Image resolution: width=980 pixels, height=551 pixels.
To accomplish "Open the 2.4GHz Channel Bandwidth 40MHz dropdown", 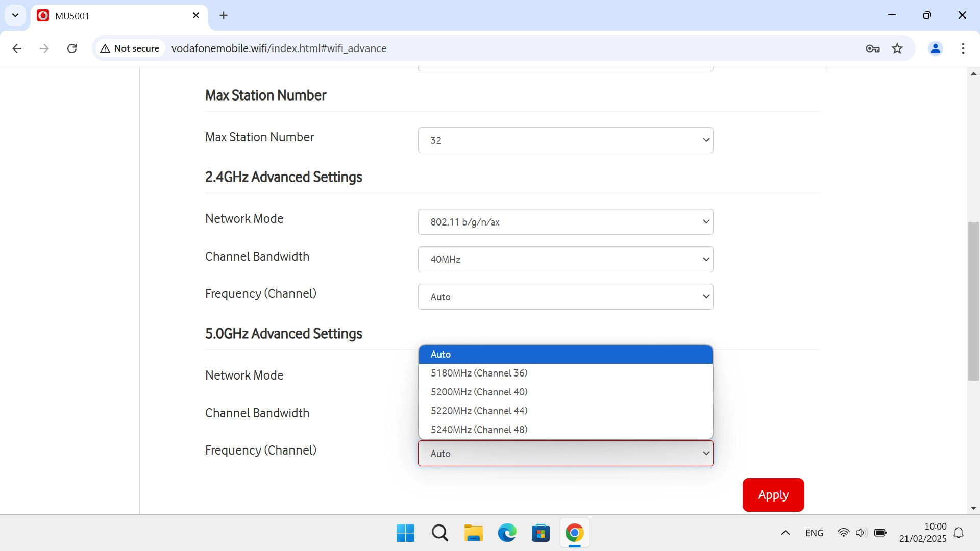I will 565,259.
